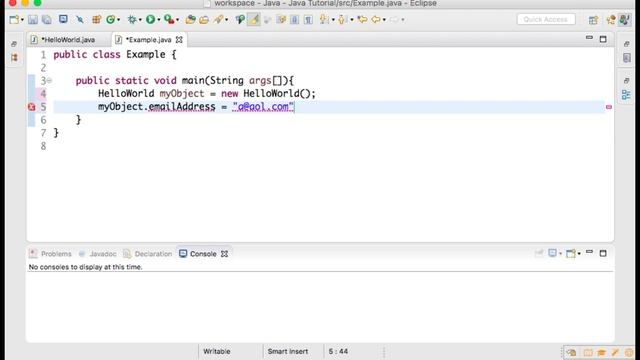Click the Quick Access search field
640x360 pixels.
[546, 19]
